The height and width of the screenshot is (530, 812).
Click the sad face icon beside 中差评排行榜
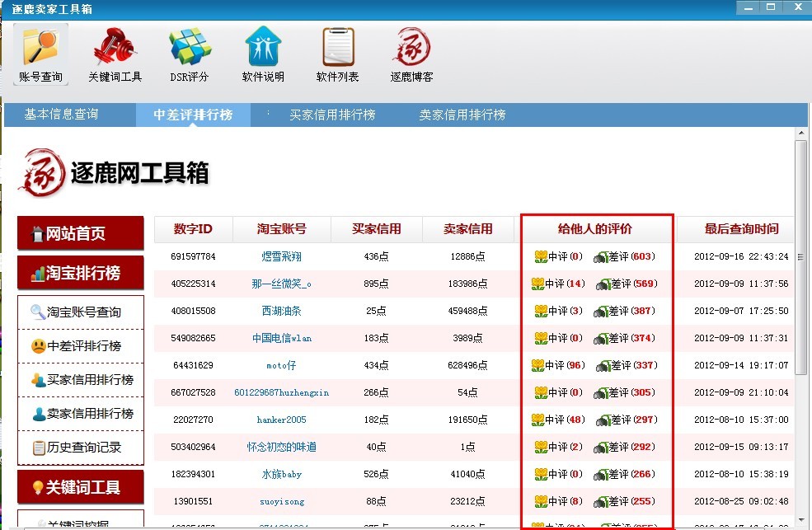(38, 345)
